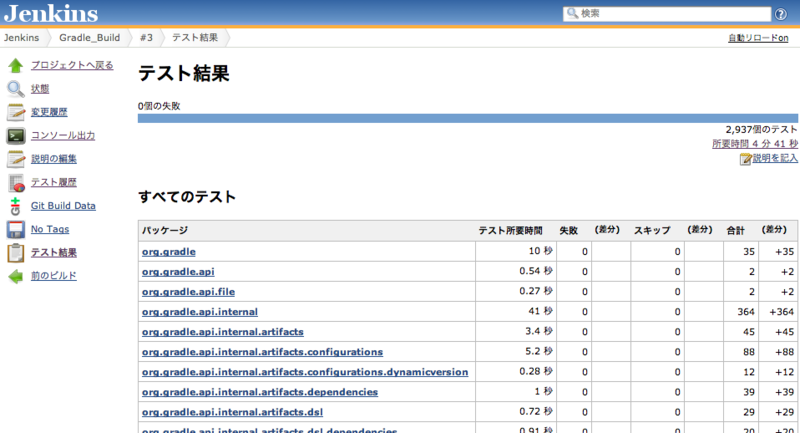This screenshot has height=433, width=800.
Task: Go to 前のビルド link
Action: coord(54,275)
